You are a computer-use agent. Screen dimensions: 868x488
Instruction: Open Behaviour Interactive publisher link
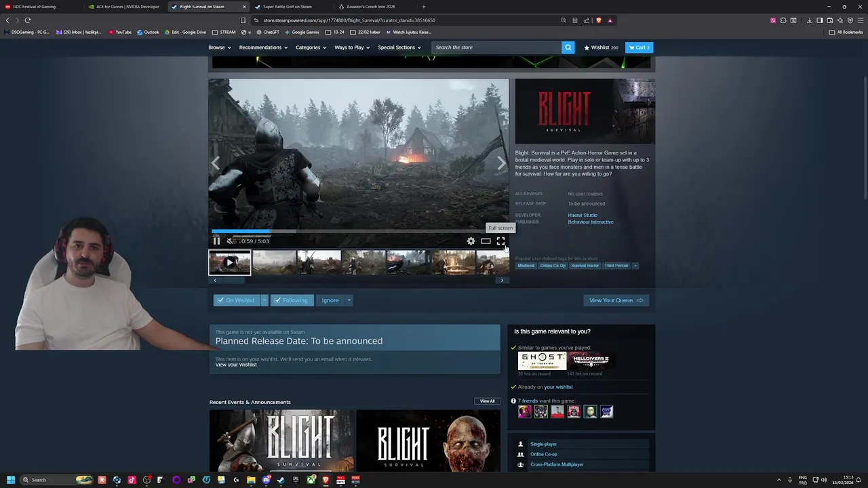click(x=591, y=222)
